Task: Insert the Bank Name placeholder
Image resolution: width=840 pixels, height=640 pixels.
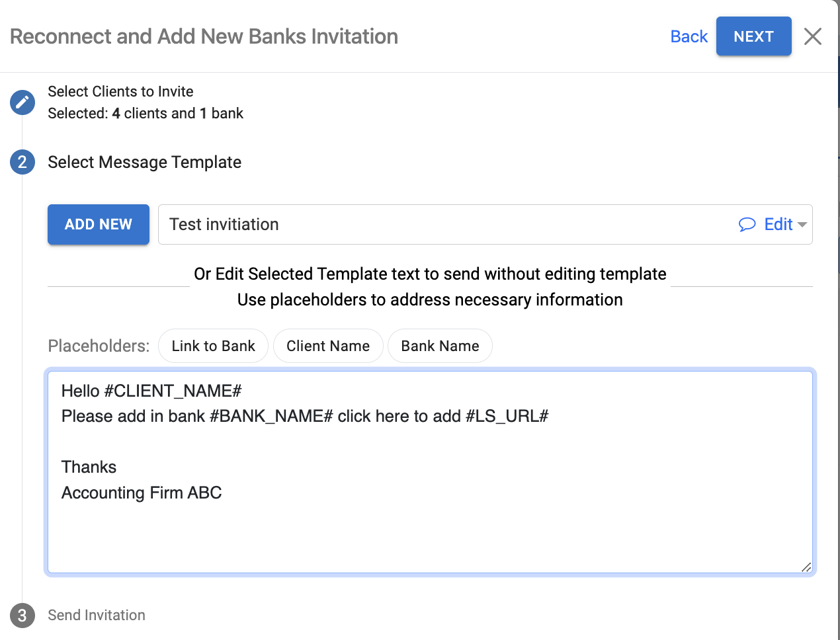Action: coord(440,346)
